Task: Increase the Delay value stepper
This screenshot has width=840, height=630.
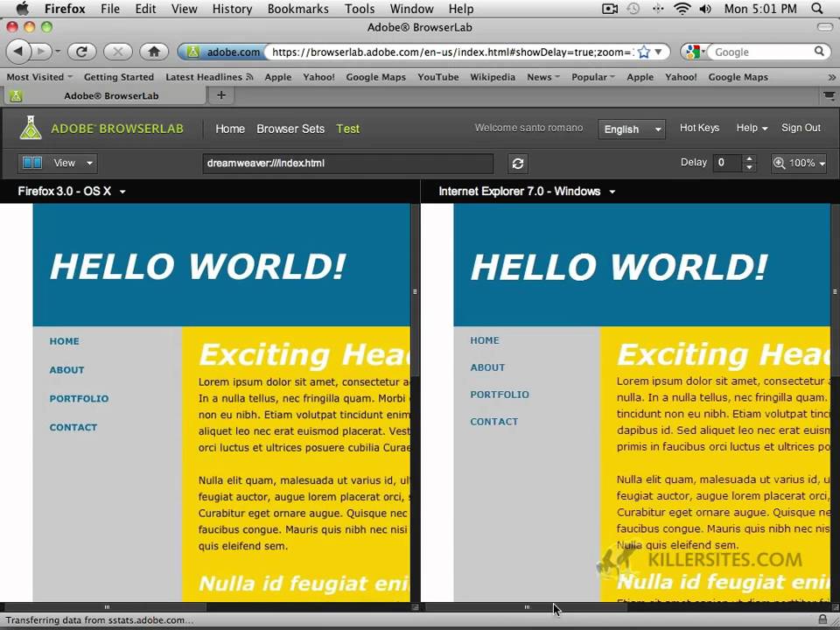Action: tap(749, 158)
